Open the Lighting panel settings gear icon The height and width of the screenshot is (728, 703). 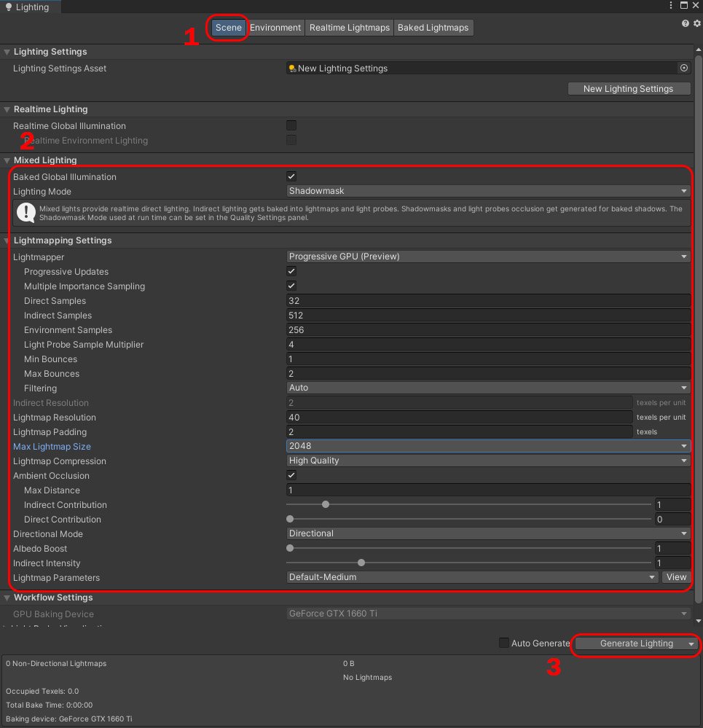coord(696,23)
